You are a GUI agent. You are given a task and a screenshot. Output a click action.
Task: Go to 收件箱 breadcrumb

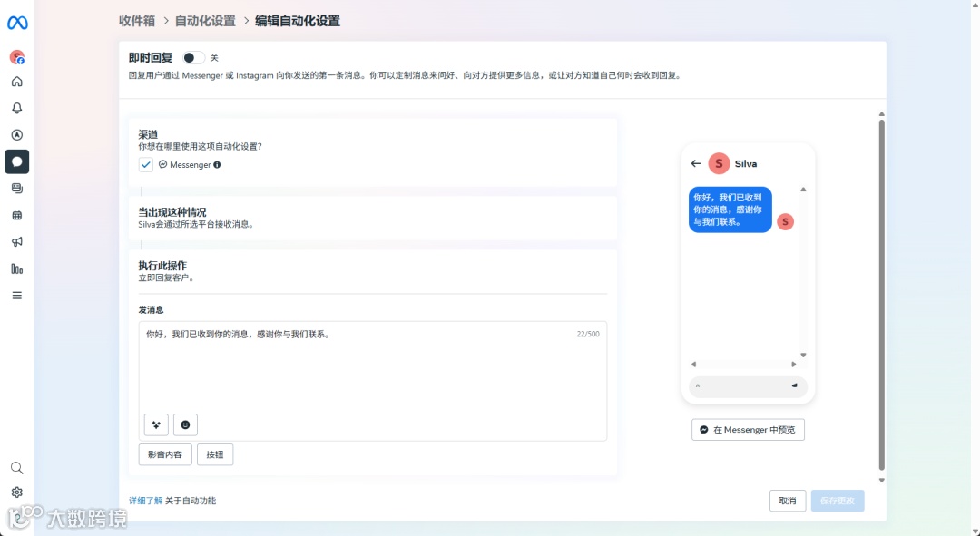(x=137, y=21)
